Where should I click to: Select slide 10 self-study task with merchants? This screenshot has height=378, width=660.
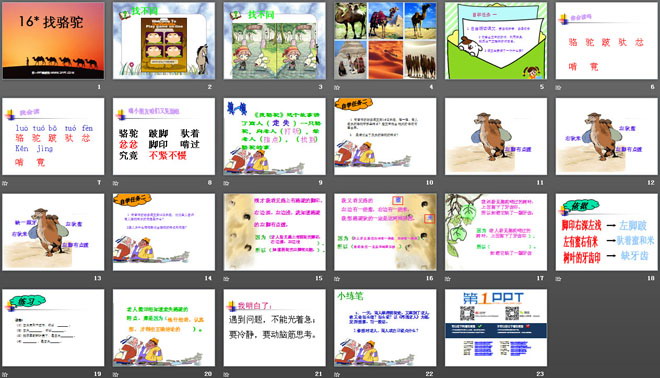pyautogui.click(x=385, y=136)
